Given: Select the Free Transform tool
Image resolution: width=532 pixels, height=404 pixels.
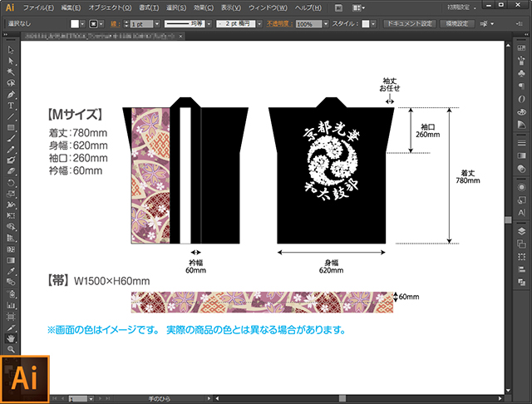Looking at the screenshot, I should click(11, 216).
